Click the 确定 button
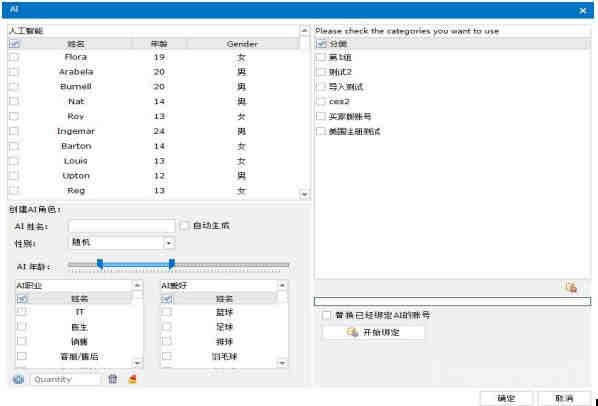The height and width of the screenshot is (406, 598). tap(506, 398)
